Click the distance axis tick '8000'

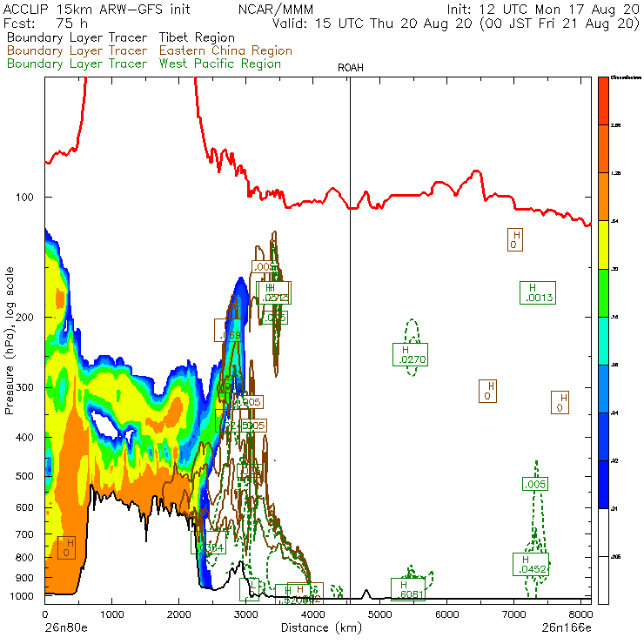580,614
